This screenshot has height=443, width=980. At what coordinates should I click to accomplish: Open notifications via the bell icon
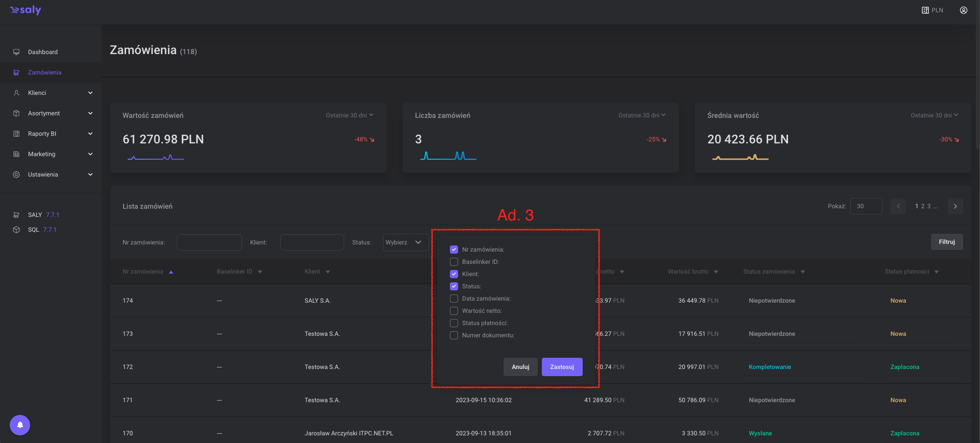coord(20,425)
